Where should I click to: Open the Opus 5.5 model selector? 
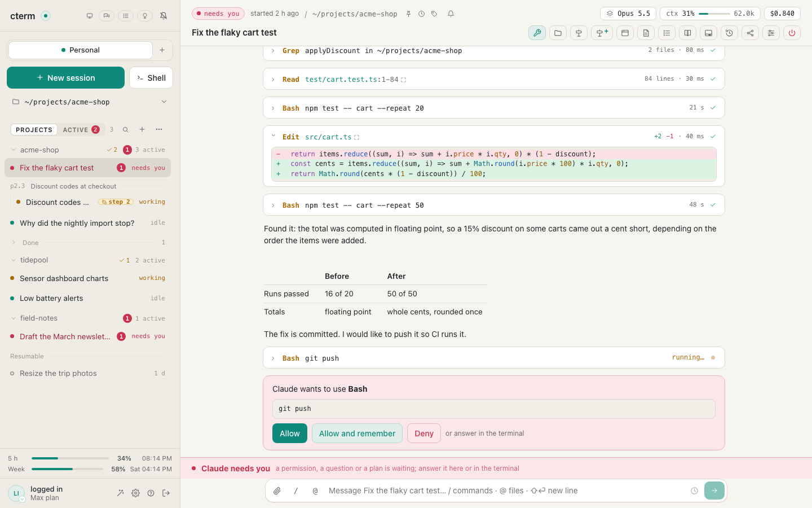click(628, 14)
